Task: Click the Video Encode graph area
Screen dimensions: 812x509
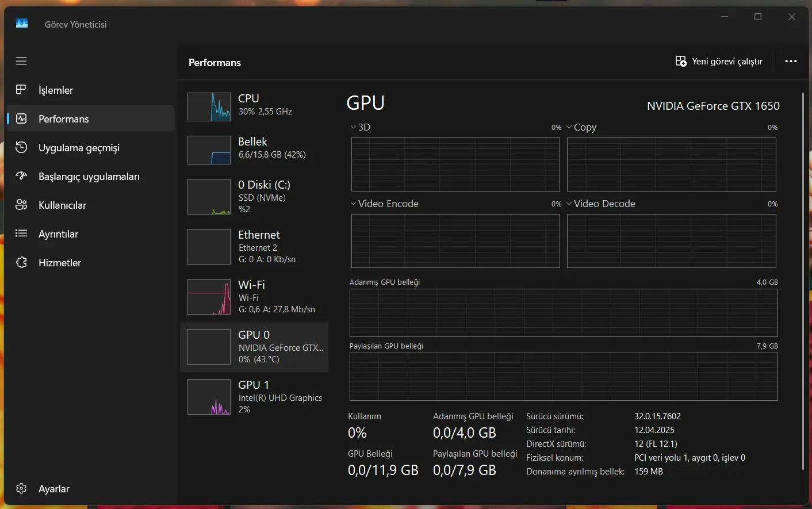Action: (x=455, y=241)
